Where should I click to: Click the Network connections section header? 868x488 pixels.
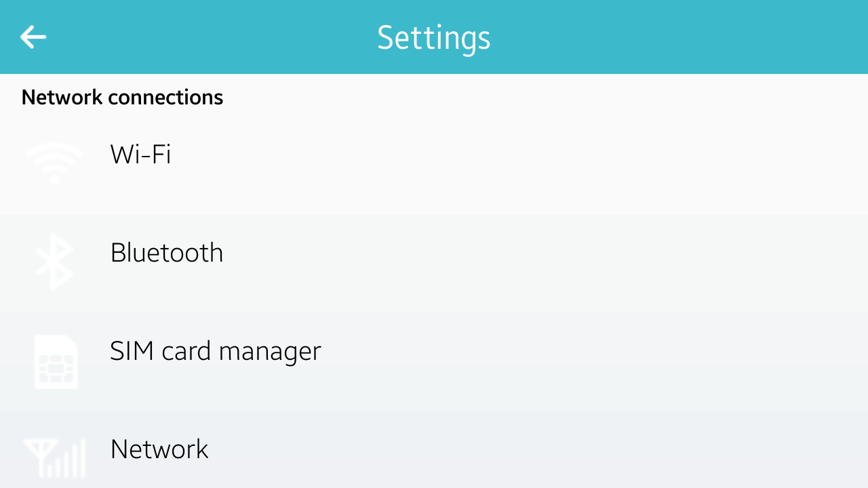click(x=122, y=98)
